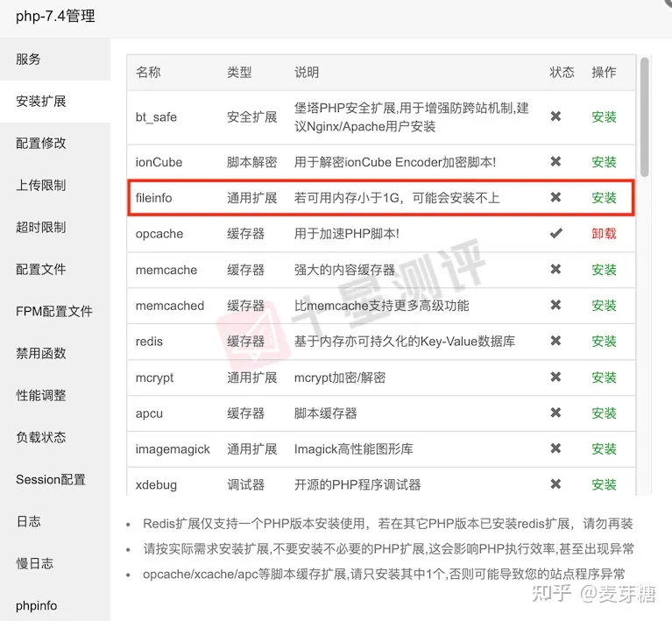Open the 日志 tab
The height and width of the screenshot is (621, 672).
point(55,521)
